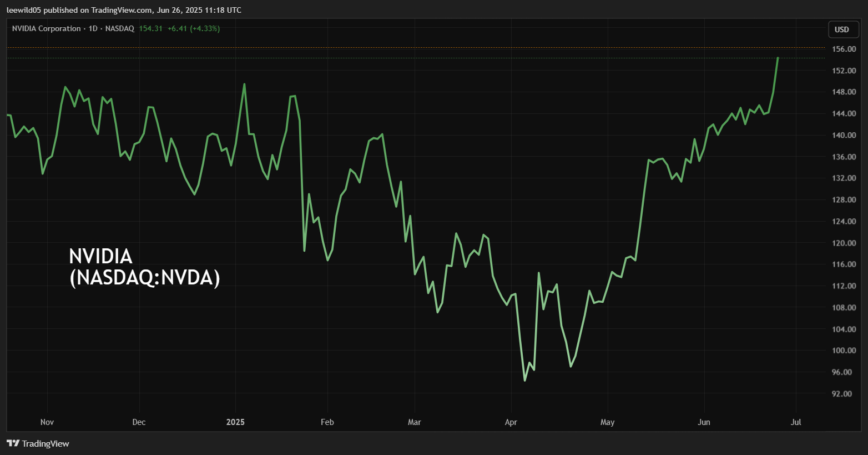Image resolution: width=868 pixels, height=455 pixels.
Task: Click the 116.00 price axis label
Action: (844, 264)
